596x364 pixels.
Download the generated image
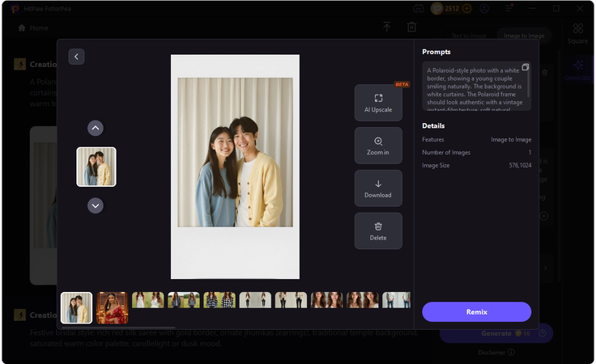click(x=378, y=188)
